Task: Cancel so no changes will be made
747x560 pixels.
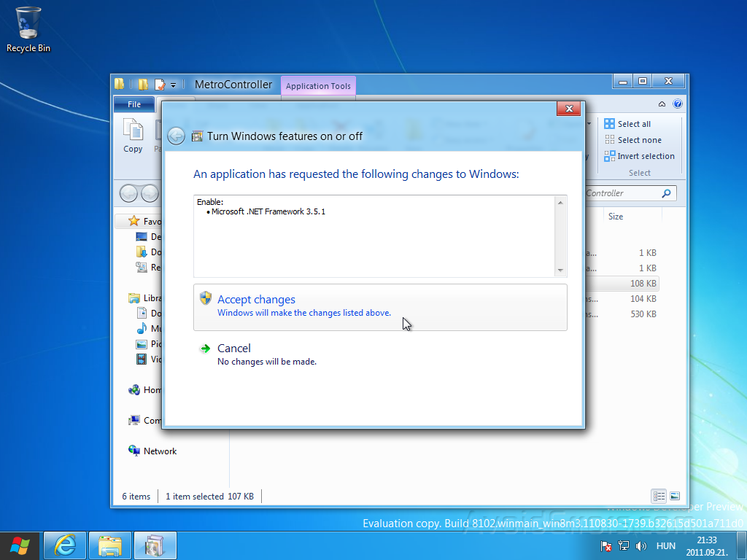Action: [x=235, y=348]
